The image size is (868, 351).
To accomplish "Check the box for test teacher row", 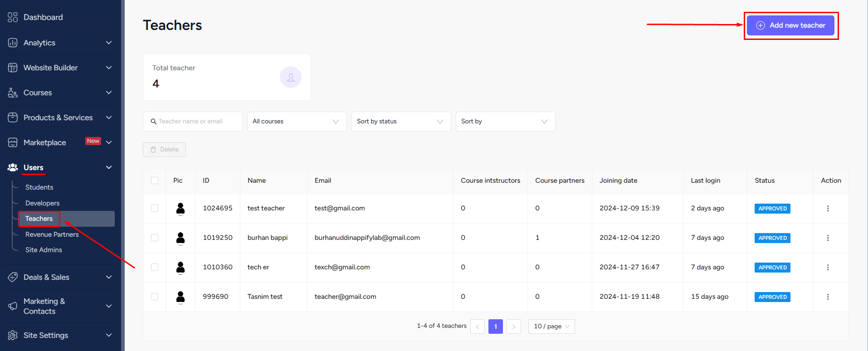I will 155,208.
